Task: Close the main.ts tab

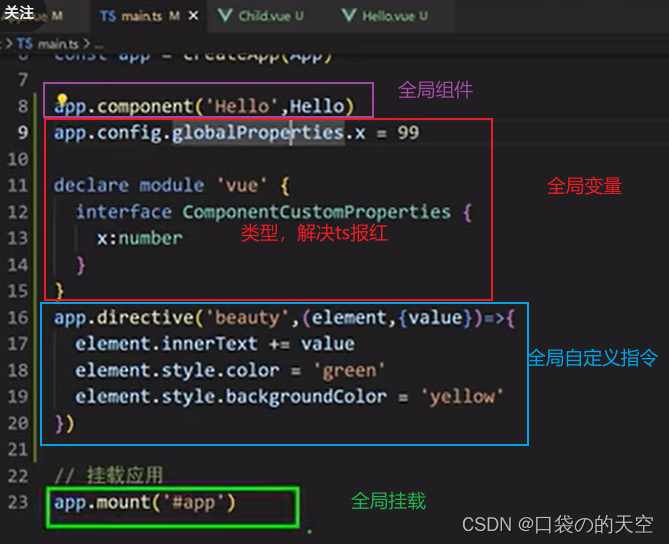Action: pyautogui.click(x=193, y=16)
